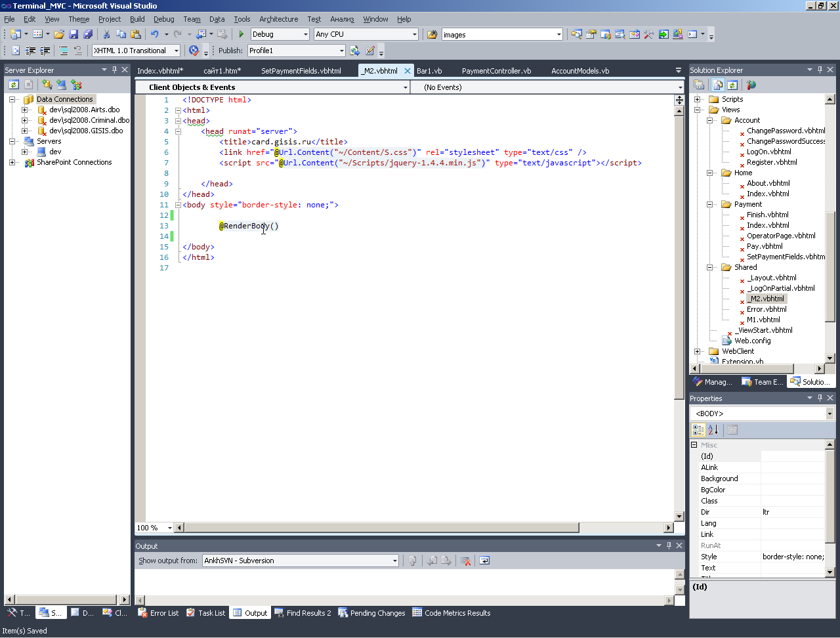
Task: Toggle auto-hide pin on Solution Explorer panel
Action: pos(820,70)
